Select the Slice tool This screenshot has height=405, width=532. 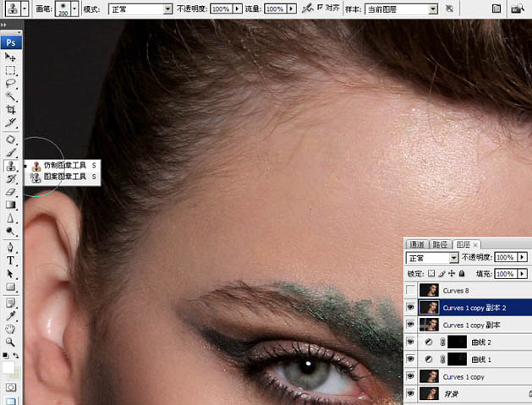point(10,123)
